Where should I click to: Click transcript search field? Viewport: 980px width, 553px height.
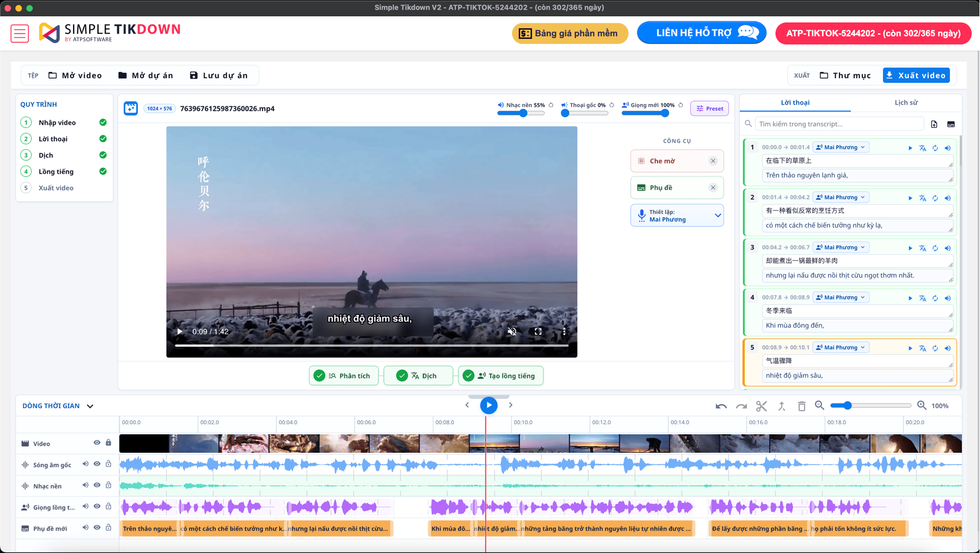click(839, 124)
